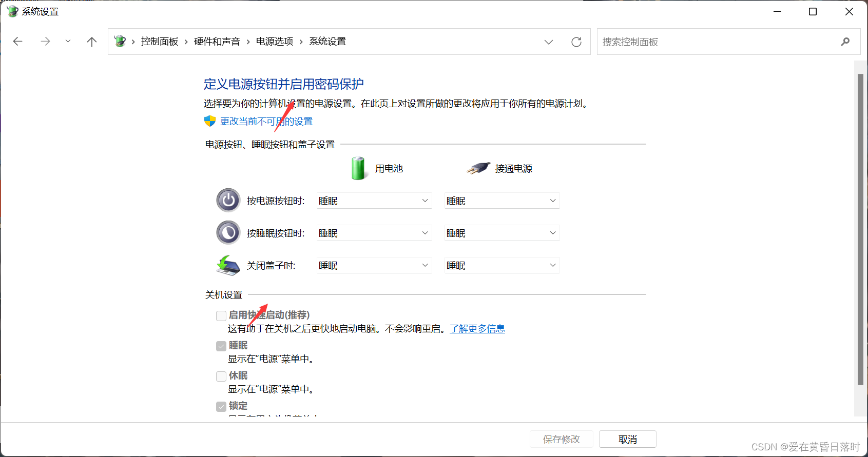The height and width of the screenshot is (457, 868).
Task: Click the UAC shield icon
Action: 210,121
